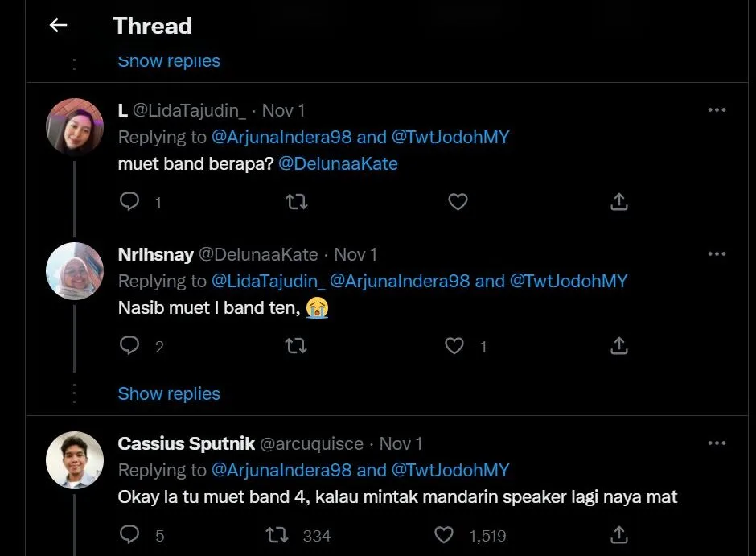The width and height of the screenshot is (756, 556).
Task: Open more options for LidaTajudin_'s tweet
Action: click(x=717, y=110)
